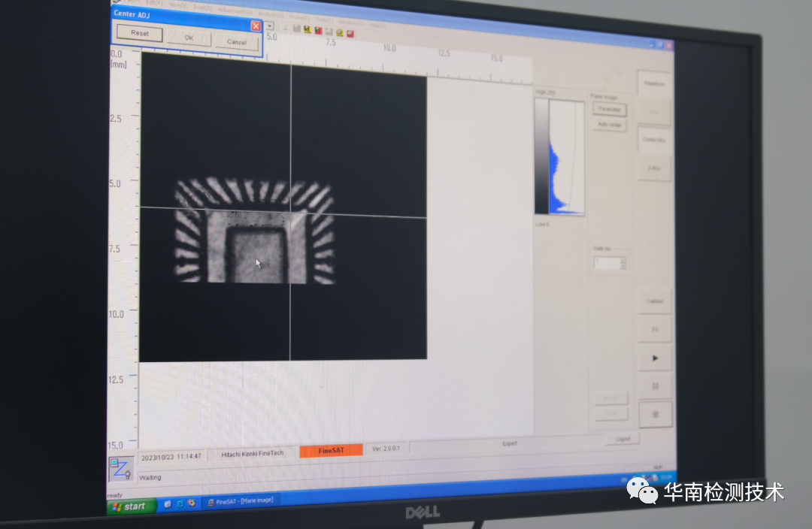812x529 pixels.
Task: Open the Z ADJ side button
Action: [654, 168]
